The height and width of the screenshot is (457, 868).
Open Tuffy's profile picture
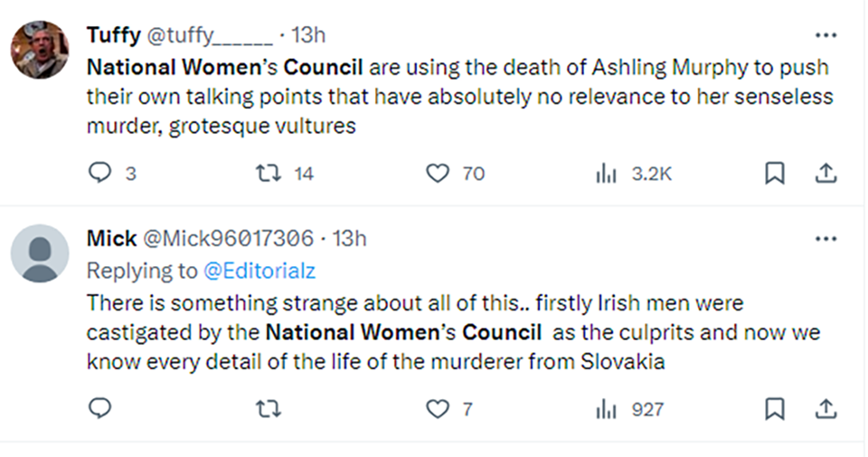point(40,50)
